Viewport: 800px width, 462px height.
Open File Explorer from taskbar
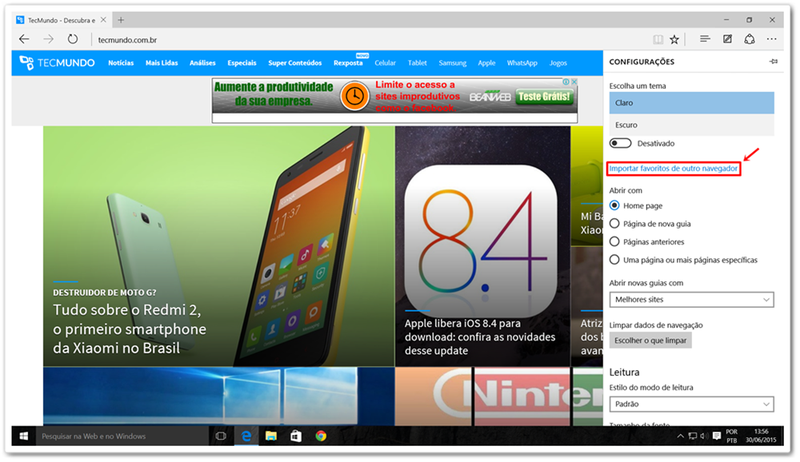coord(271,437)
